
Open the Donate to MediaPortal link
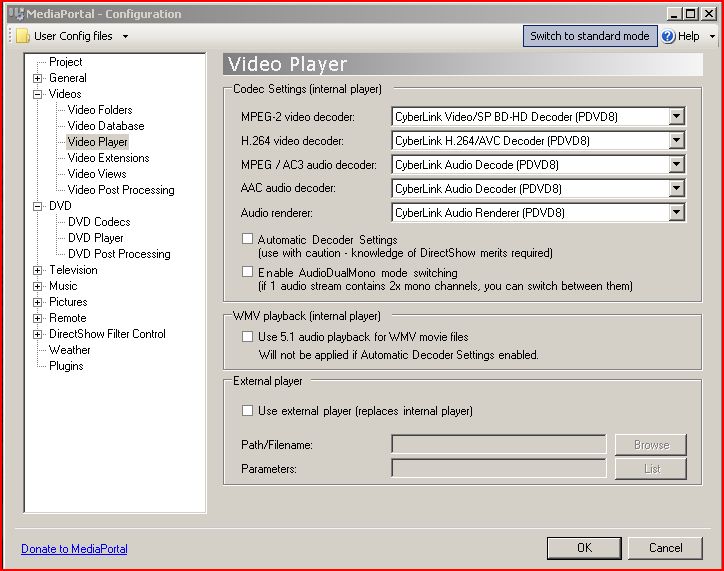(74, 549)
